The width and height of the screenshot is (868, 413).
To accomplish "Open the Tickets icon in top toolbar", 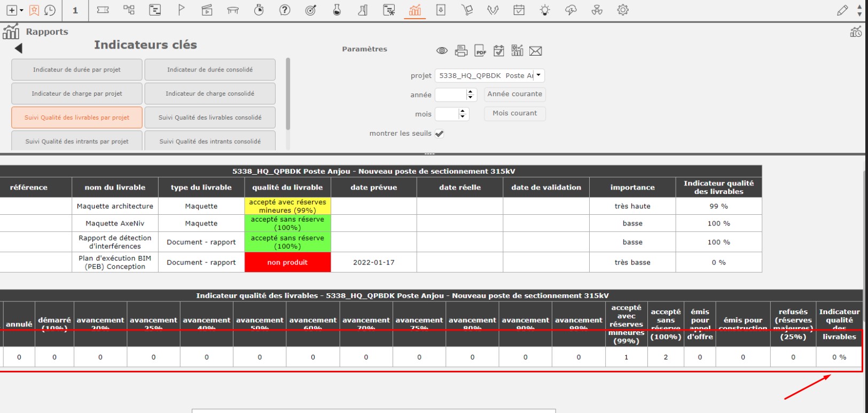I will click(103, 10).
